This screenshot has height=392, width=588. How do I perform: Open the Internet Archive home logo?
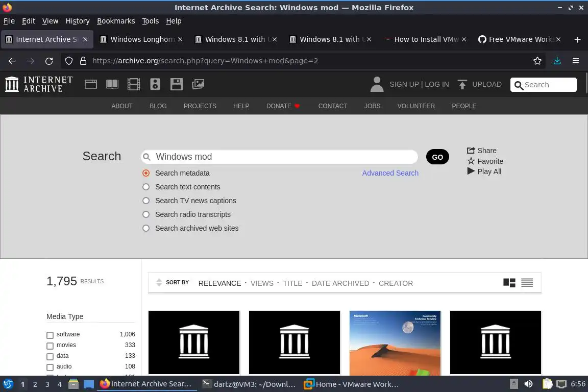click(39, 84)
